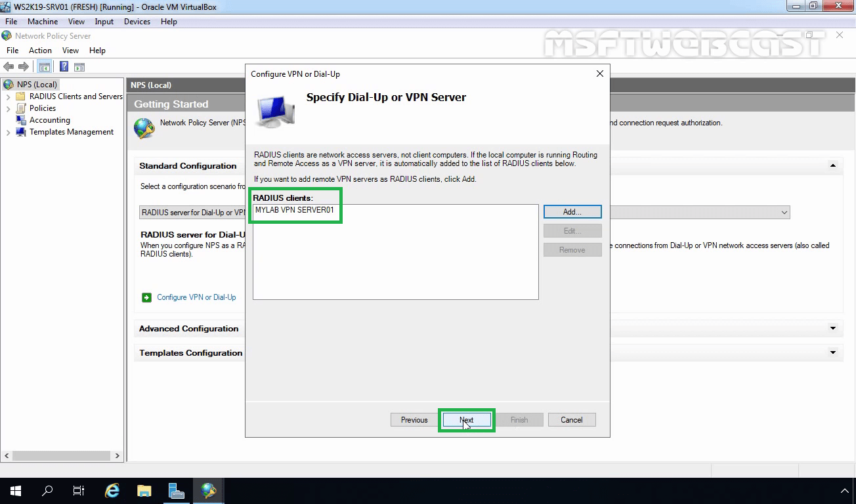
Task: Open the configuration scenario dropdown
Action: coord(784,212)
